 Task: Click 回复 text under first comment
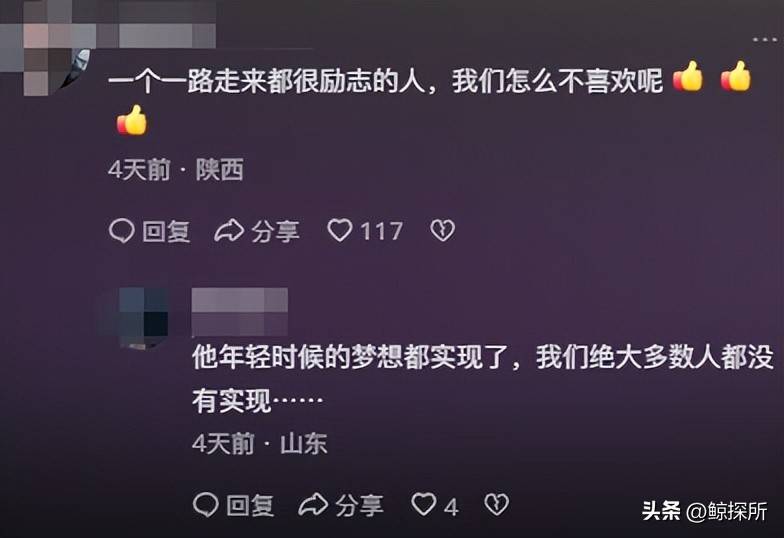point(166,232)
